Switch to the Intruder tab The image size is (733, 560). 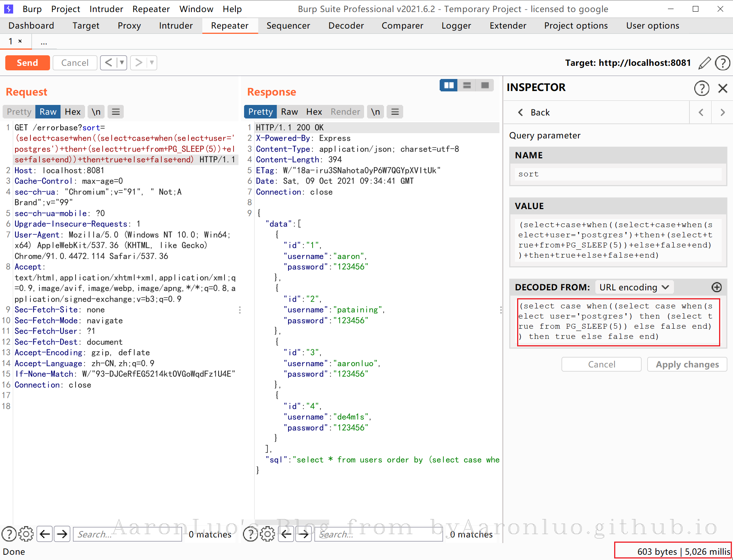pyautogui.click(x=176, y=26)
